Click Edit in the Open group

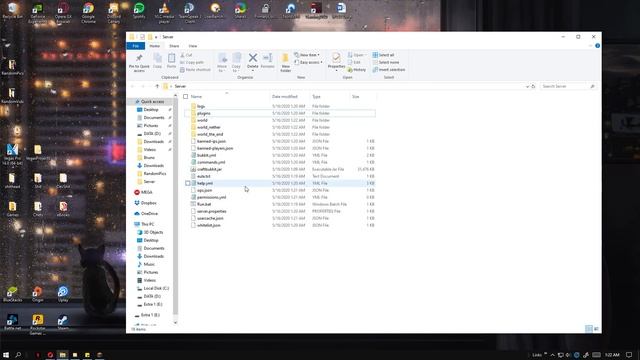[x=354, y=62]
